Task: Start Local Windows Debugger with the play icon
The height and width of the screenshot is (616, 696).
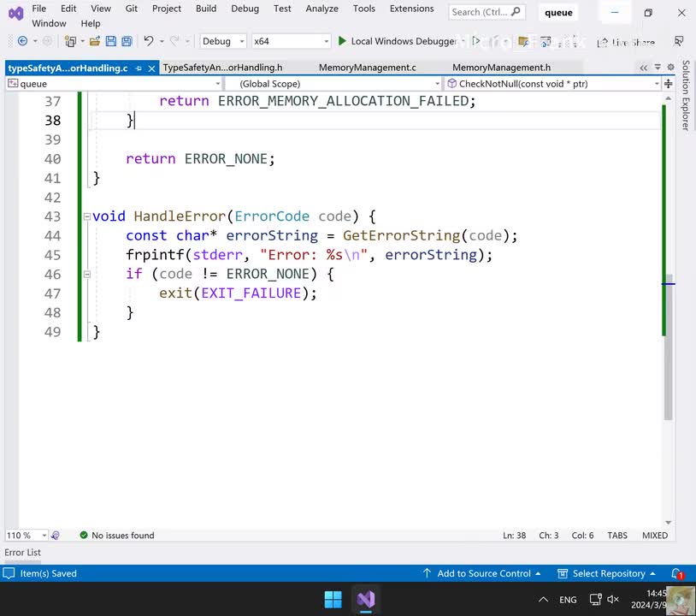Action: tap(342, 41)
